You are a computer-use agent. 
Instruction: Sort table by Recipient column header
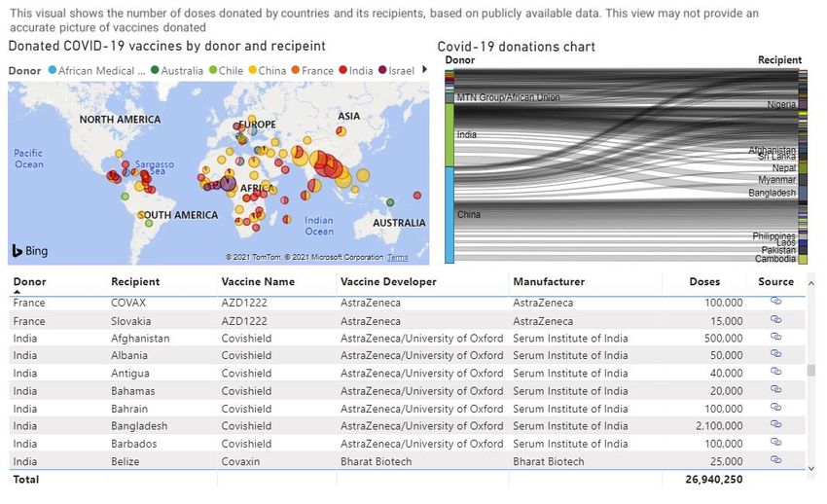[x=135, y=281]
